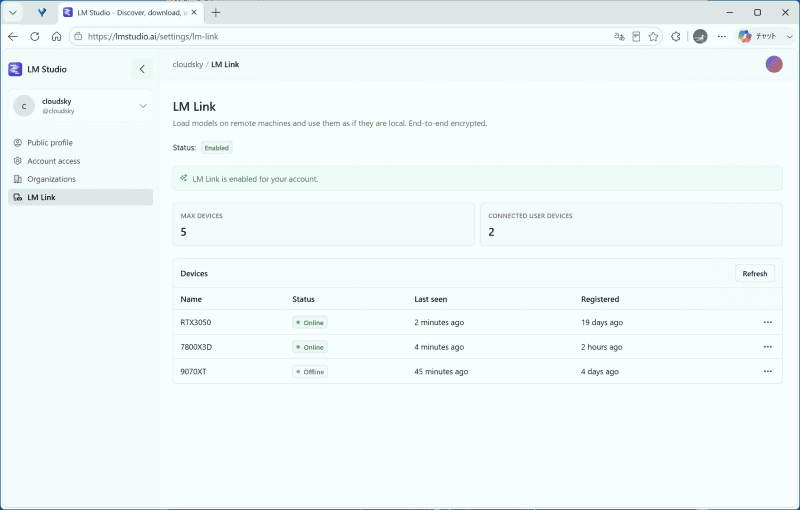This screenshot has width=800, height=510.
Task: Open a new browser tab with plus
Action: coord(216,13)
